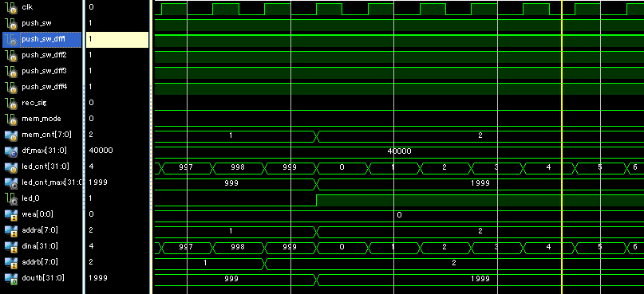Click the push_sw signal icon
Screen dimensions: 644x294
(10, 24)
